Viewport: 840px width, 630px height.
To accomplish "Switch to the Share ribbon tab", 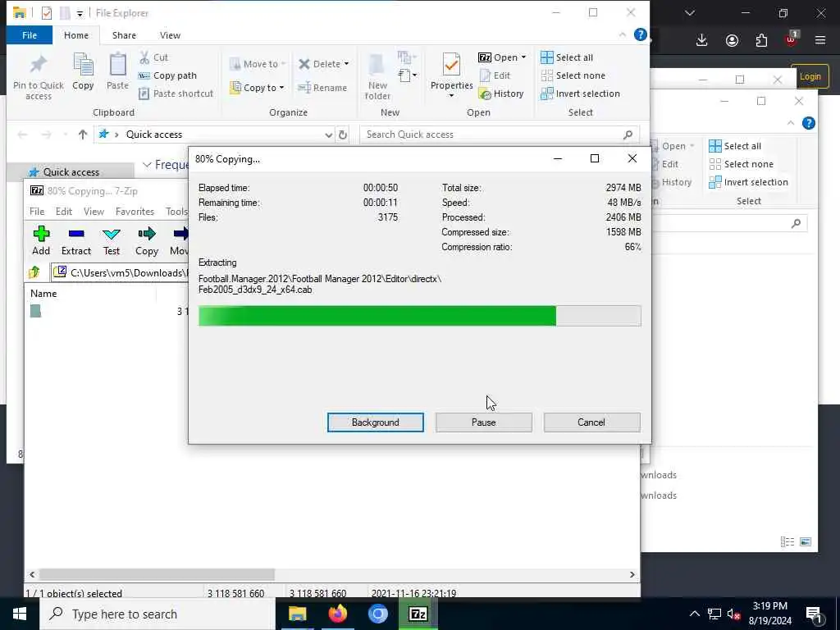I will 124,35.
